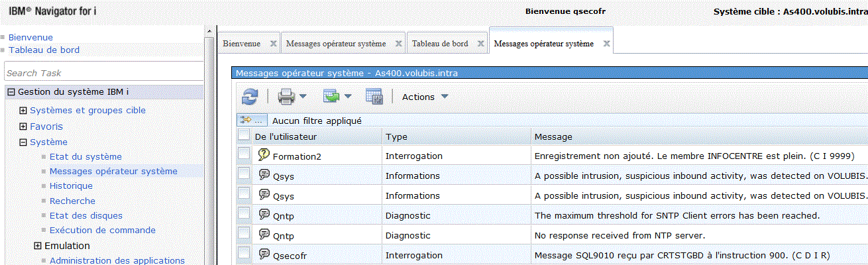The width and height of the screenshot is (868, 265).
Task: Click the refresh icon in the toolbar
Action: [249, 97]
